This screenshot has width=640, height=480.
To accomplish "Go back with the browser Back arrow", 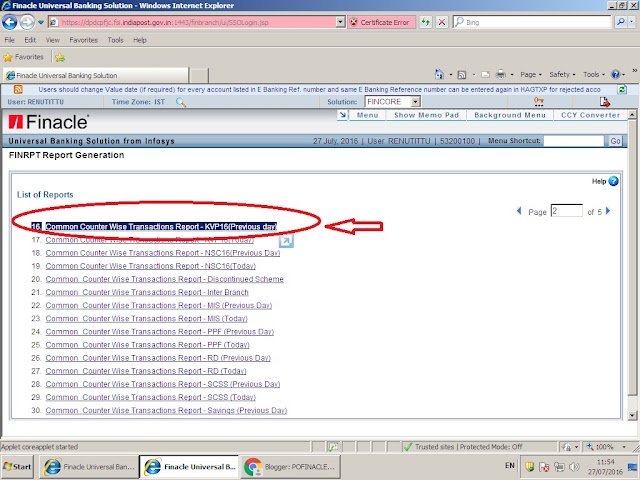I will coord(10,22).
